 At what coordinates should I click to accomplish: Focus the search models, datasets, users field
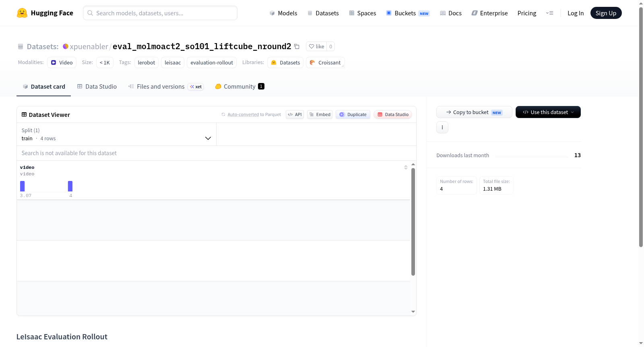point(160,13)
